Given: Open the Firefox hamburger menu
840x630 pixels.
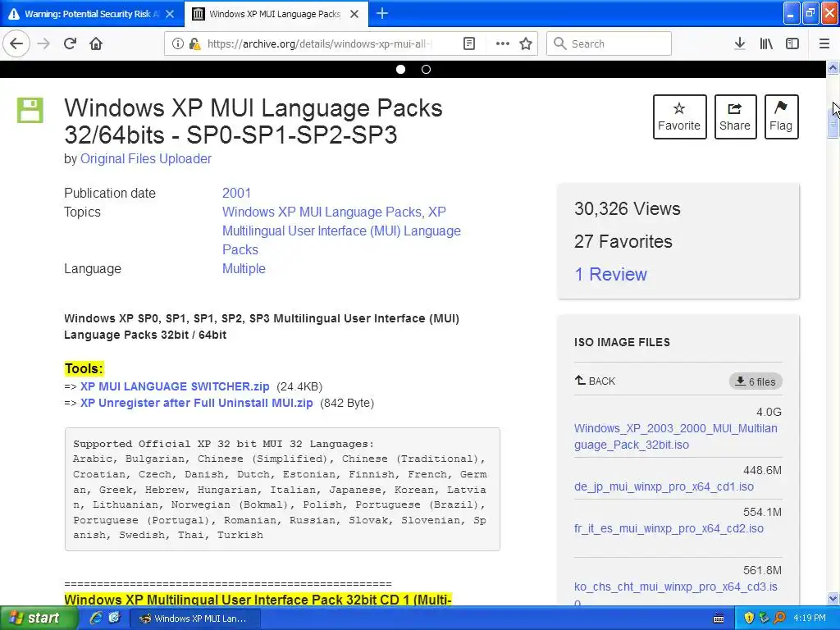Looking at the screenshot, I should point(824,43).
